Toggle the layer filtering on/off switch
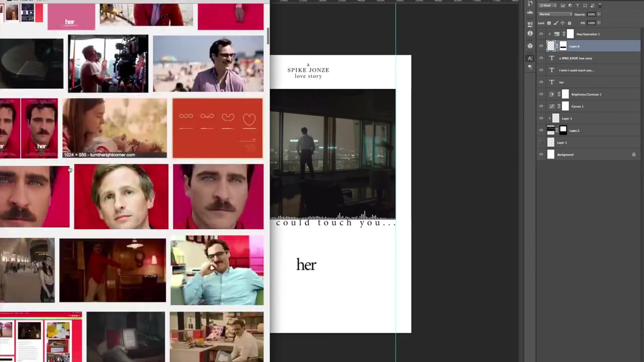 600,6
